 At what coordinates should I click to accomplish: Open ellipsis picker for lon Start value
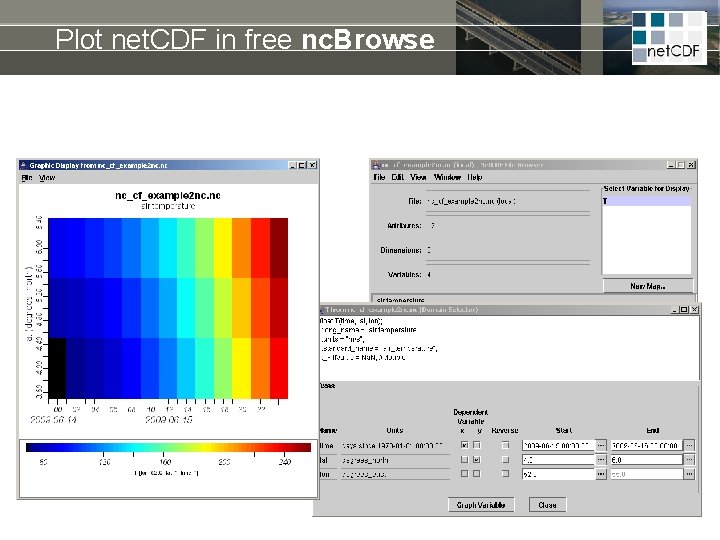(x=601, y=474)
